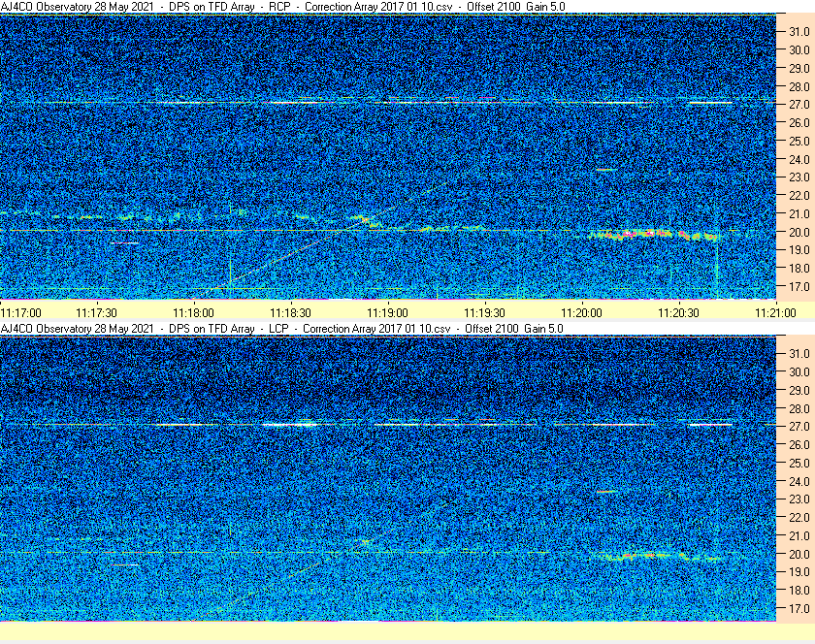Screen dimensions: 815x644
Task: Select 28.0 frequency label in RCP panel
Action: coord(799,86)
